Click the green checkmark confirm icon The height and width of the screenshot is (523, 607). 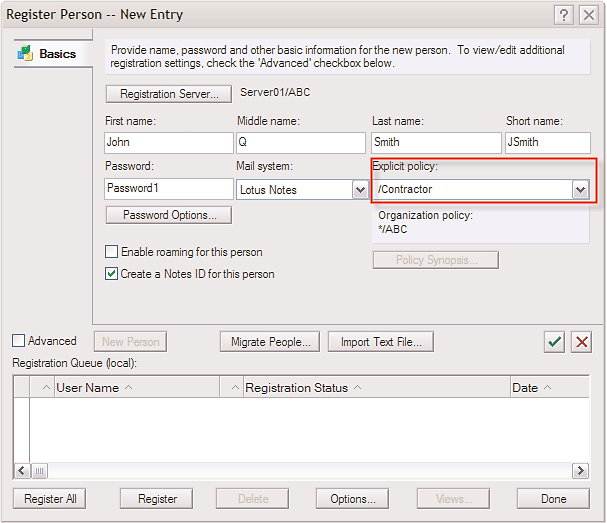[x=554, y=342]
